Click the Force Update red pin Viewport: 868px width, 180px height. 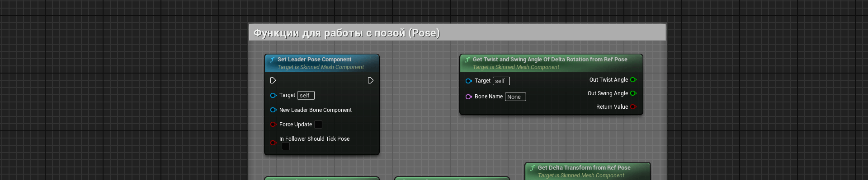pyautogui.click(x=273, y=124)
